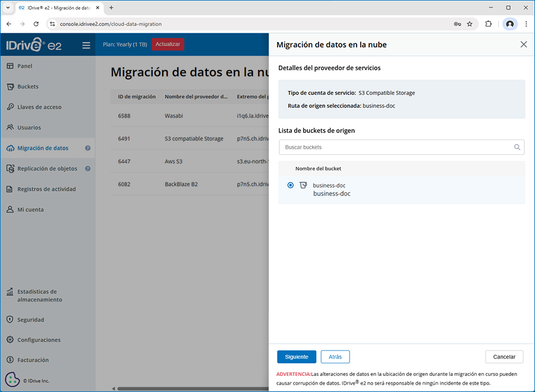Open Registros de actividad page

[46, 189]
